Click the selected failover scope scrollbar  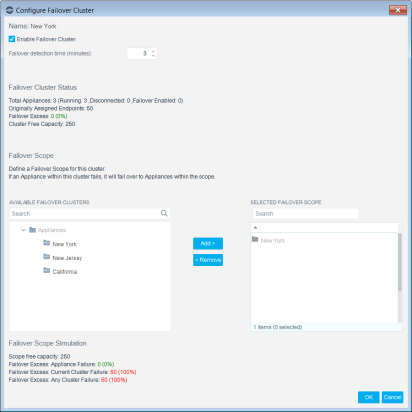coord(400,262)
